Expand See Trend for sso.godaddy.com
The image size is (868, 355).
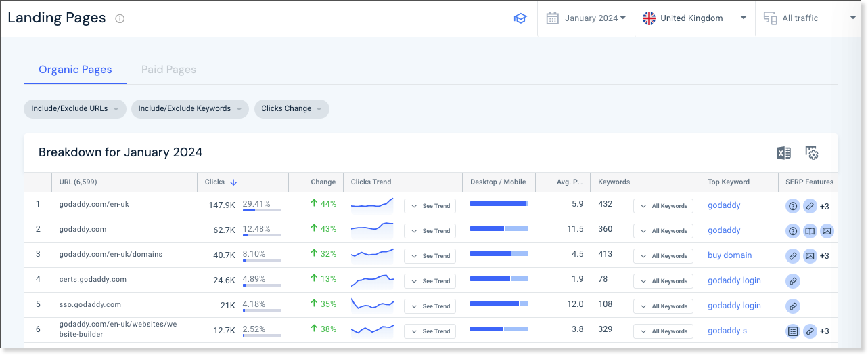pos(430,306)
